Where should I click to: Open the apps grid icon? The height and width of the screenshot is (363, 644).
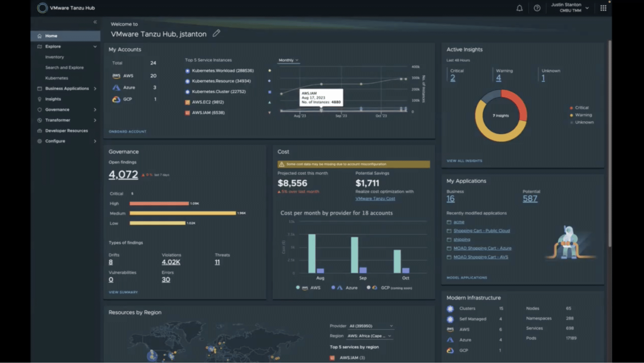point(603,8)
